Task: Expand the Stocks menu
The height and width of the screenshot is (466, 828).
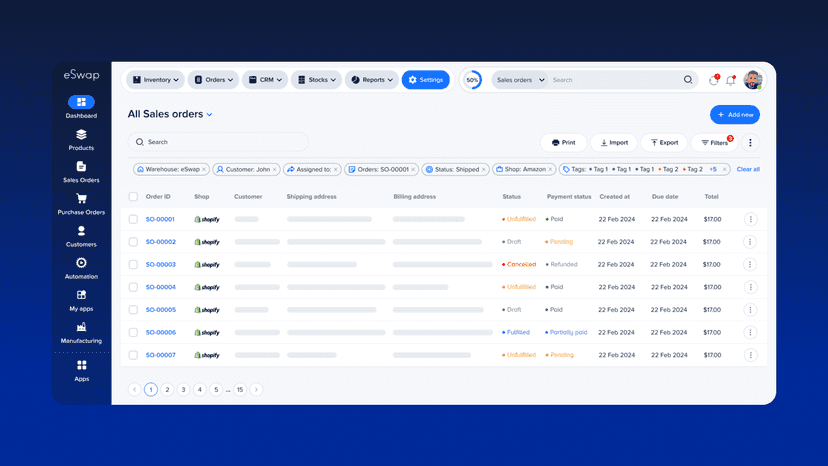Action: coord(316,80)
